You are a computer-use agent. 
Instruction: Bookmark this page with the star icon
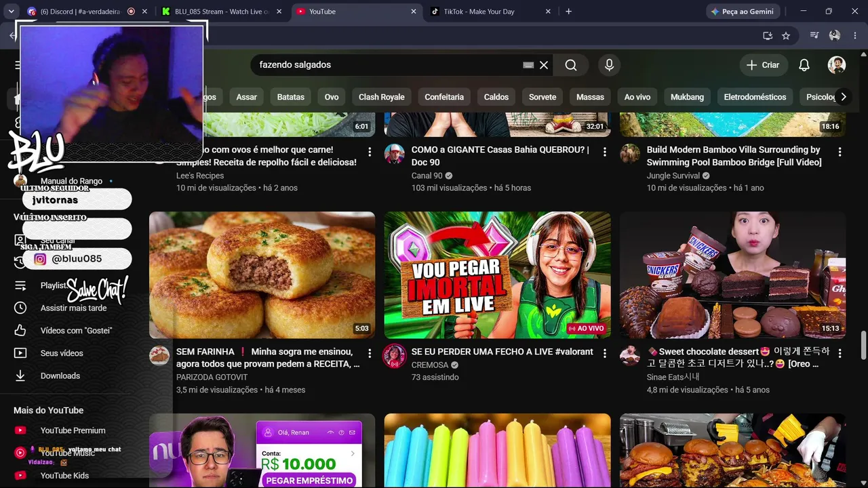point(786,36)
